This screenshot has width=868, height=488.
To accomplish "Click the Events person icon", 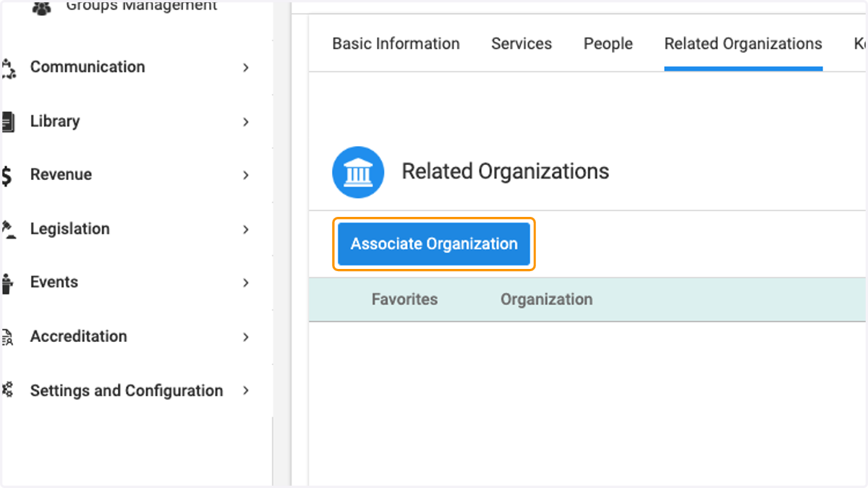I will click(x=7, y=283).
